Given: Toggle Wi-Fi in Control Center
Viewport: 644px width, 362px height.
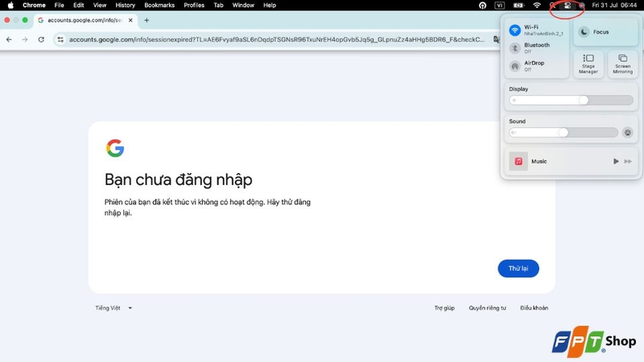Looking at the screenshot, I should 514,31.
